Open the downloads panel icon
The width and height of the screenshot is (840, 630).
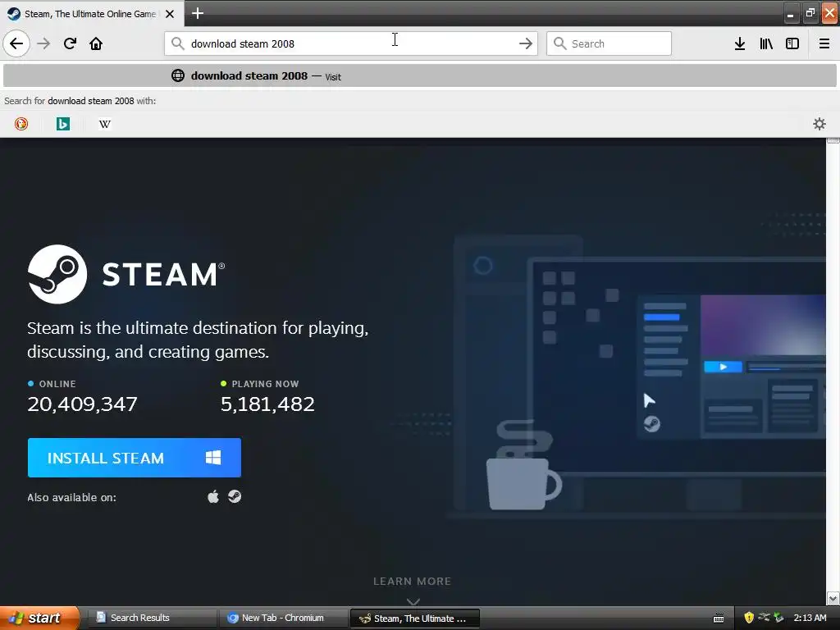[x=740, y=43]
